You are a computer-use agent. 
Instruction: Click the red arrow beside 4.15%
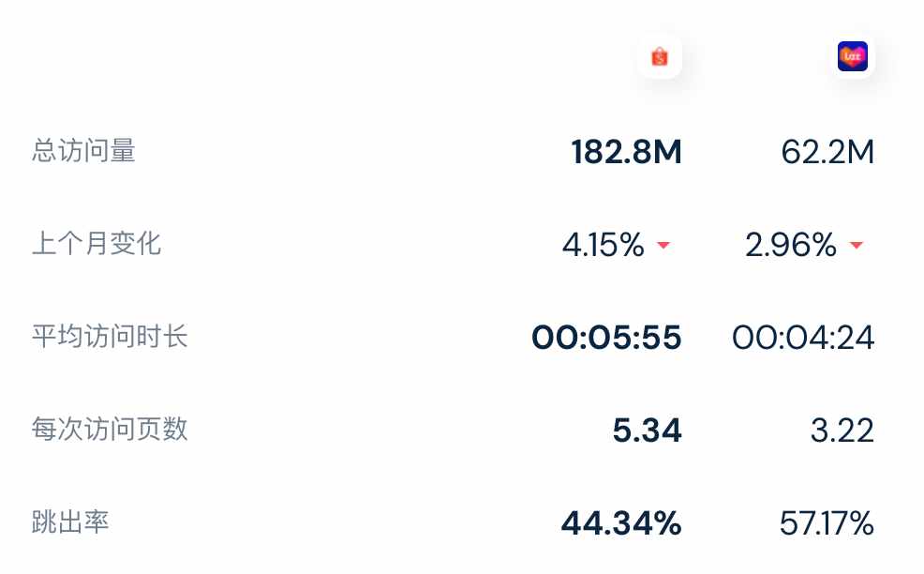click(663, 245)
